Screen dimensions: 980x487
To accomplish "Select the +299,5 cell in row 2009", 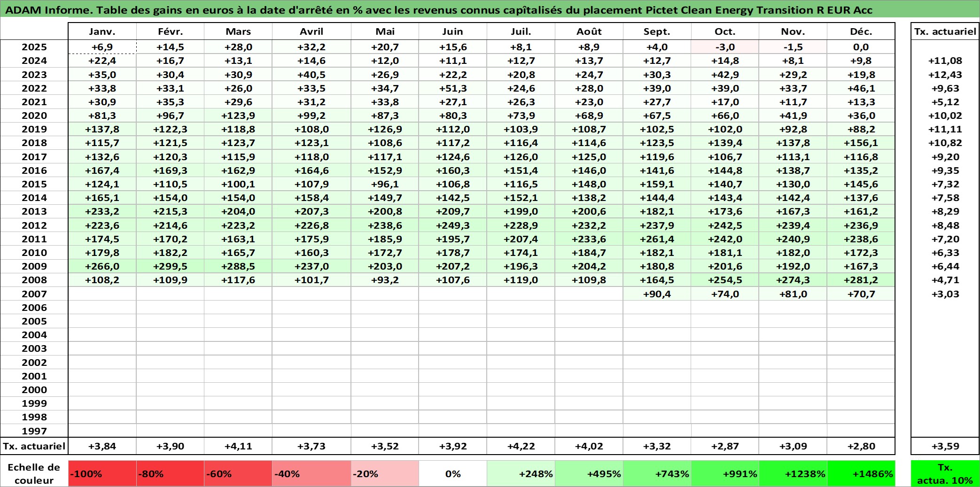I will click(170, 266).
